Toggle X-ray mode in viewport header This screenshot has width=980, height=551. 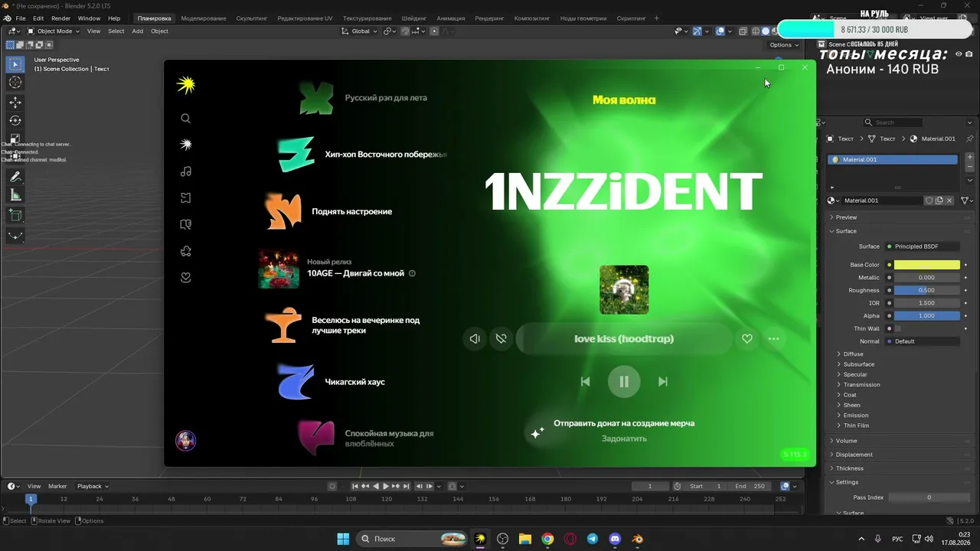743,31
